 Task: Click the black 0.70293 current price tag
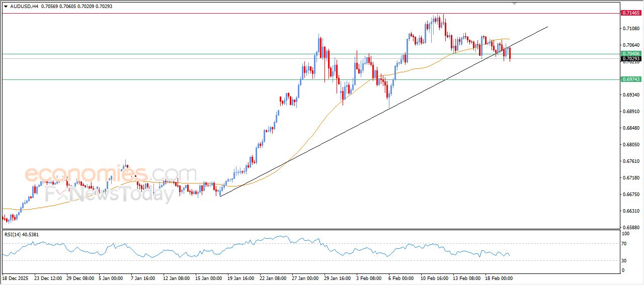[630, 59]
